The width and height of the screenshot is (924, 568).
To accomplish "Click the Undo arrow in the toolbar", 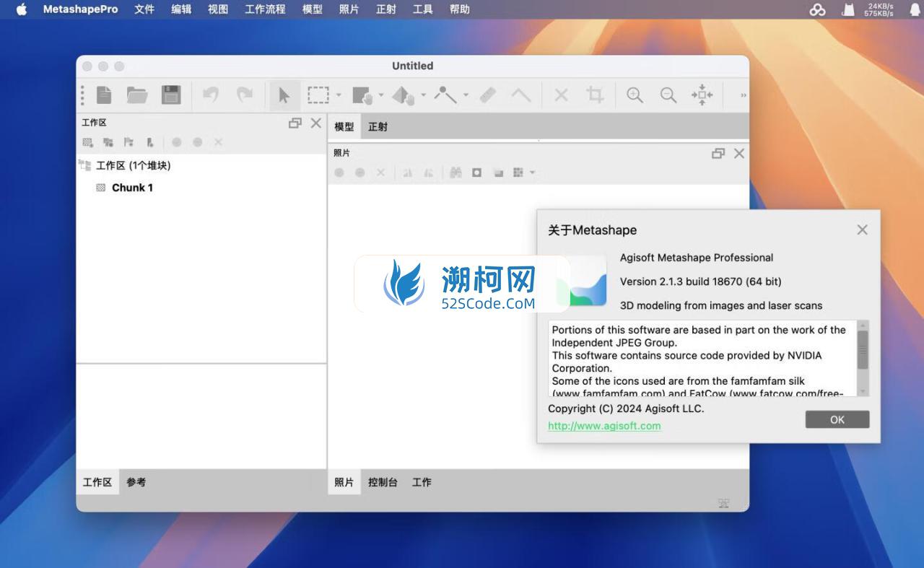I will pos(210,95).
